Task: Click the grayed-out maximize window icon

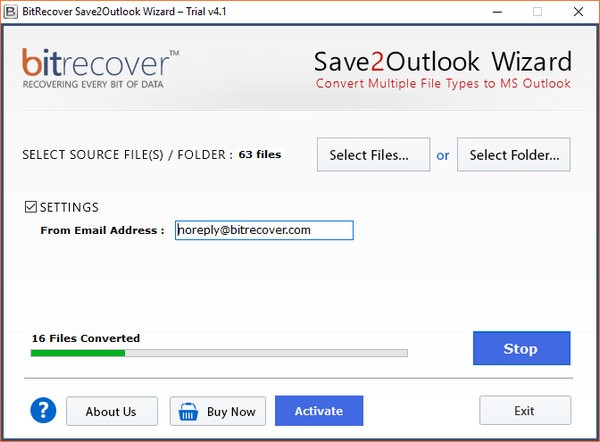Action: click(537, 12)
